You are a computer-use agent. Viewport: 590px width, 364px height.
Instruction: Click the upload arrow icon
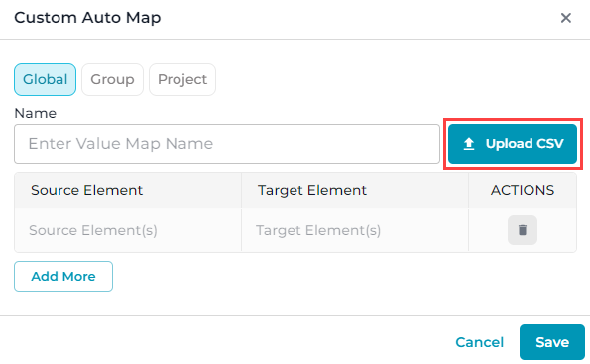pos(469,144)
